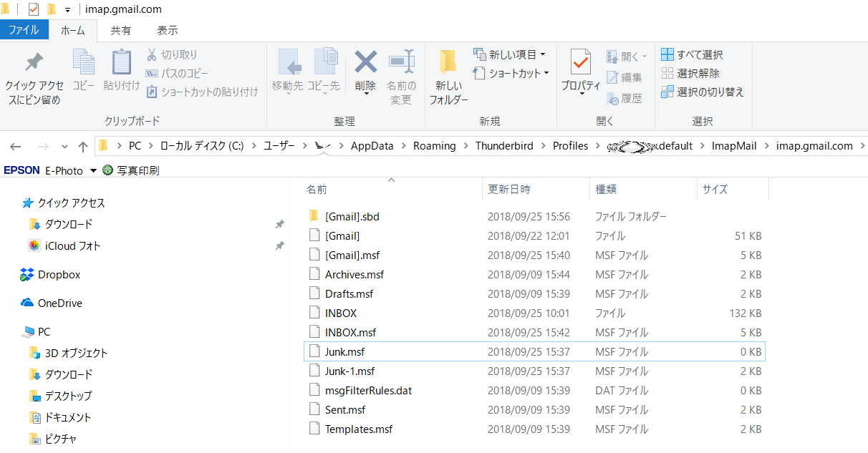Open the File (ファイル) tab
Image resolution: width=868 pixels, height=453 pixels.
pyautogui.click(x=24, y=30)
